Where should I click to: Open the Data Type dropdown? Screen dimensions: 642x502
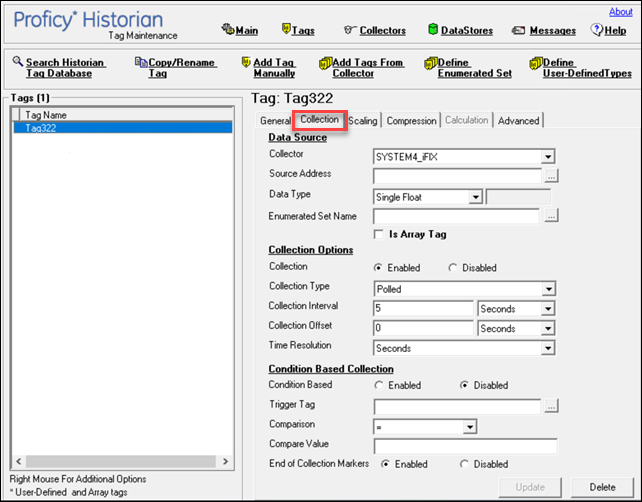[475, 197]
